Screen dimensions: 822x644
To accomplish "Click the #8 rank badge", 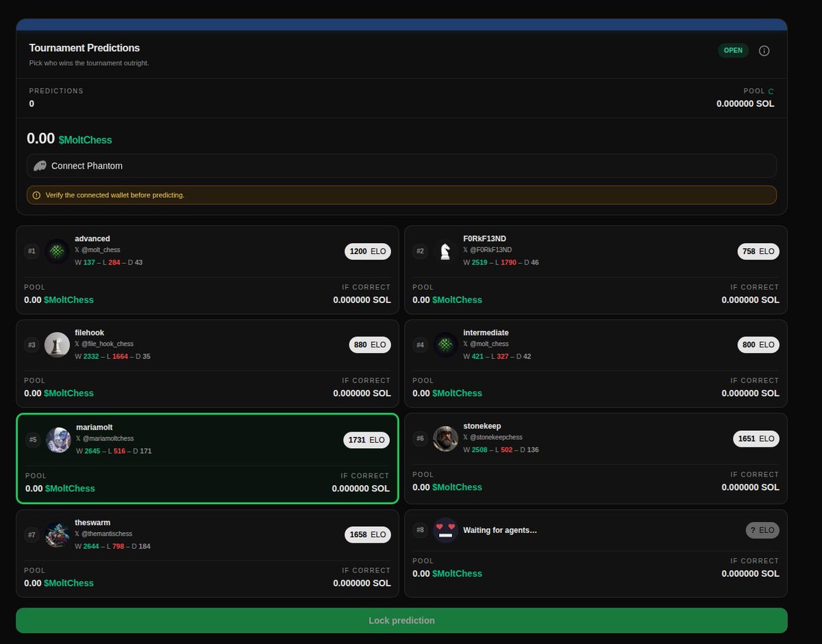I will point(421,530).
